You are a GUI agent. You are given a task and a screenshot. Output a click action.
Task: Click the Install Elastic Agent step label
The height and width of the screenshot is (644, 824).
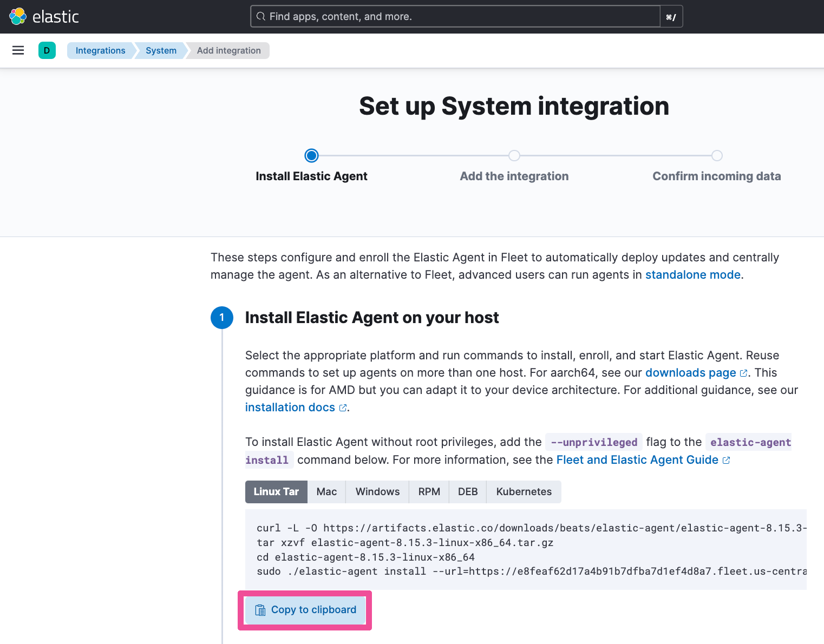311,176
